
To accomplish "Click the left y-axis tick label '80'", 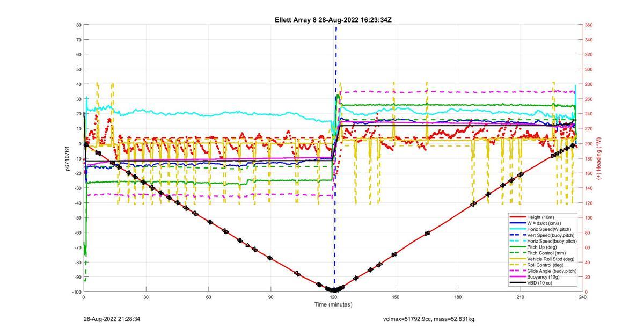I will click(x=79, y=25).
